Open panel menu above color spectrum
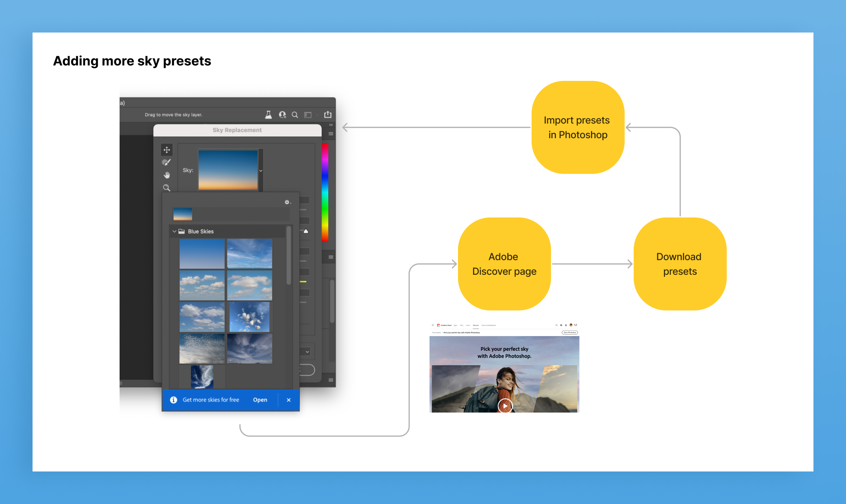The height and width of the screenshot is (504, 846). click(x=331, y=134)
